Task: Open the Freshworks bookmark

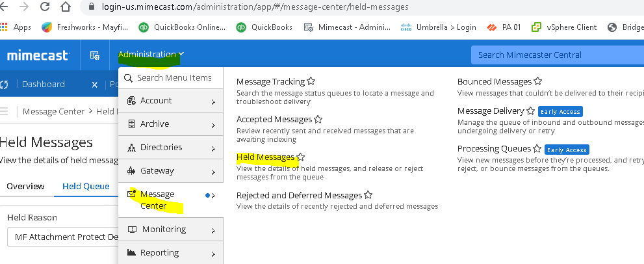Action: coord(85,27)
